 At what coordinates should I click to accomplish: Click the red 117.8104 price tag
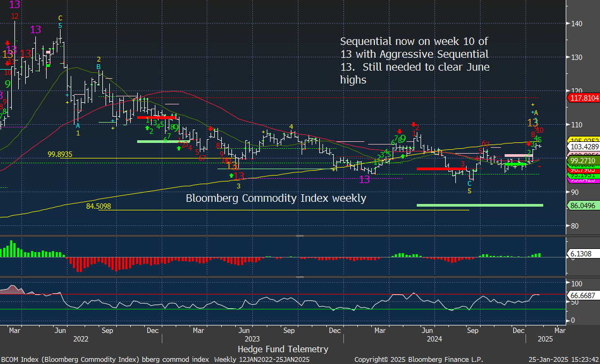point(583,98)
